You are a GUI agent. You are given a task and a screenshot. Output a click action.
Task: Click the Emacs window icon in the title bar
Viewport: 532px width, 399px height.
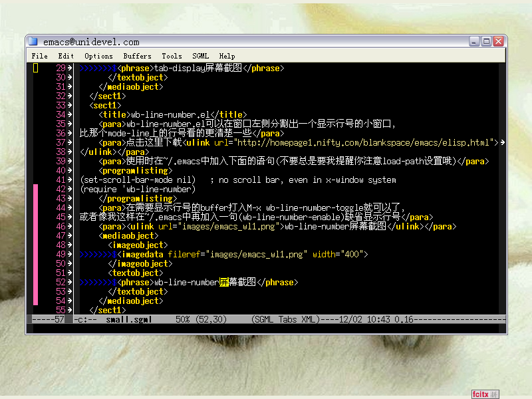pos(33,42)
